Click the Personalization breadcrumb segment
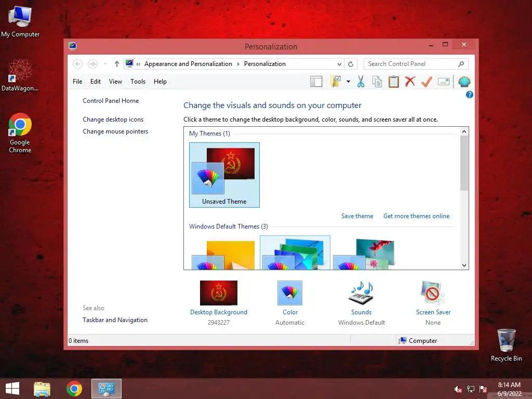The image size is (532, 399). [264, 64]
